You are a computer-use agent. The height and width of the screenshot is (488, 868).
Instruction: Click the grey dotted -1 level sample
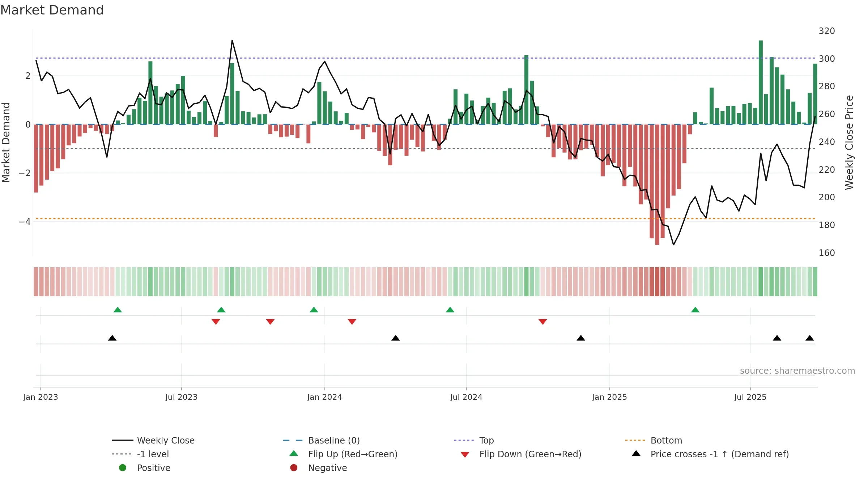point(122,454)
